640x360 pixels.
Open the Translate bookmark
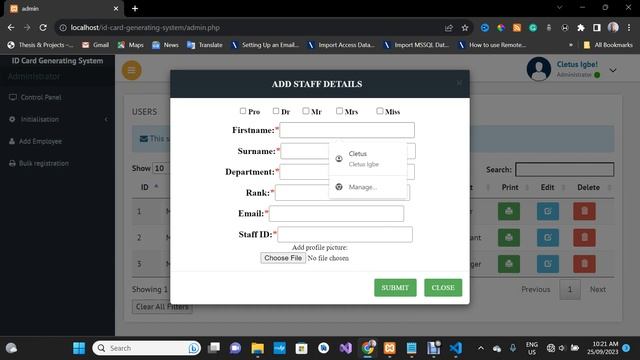click(205, 45)
